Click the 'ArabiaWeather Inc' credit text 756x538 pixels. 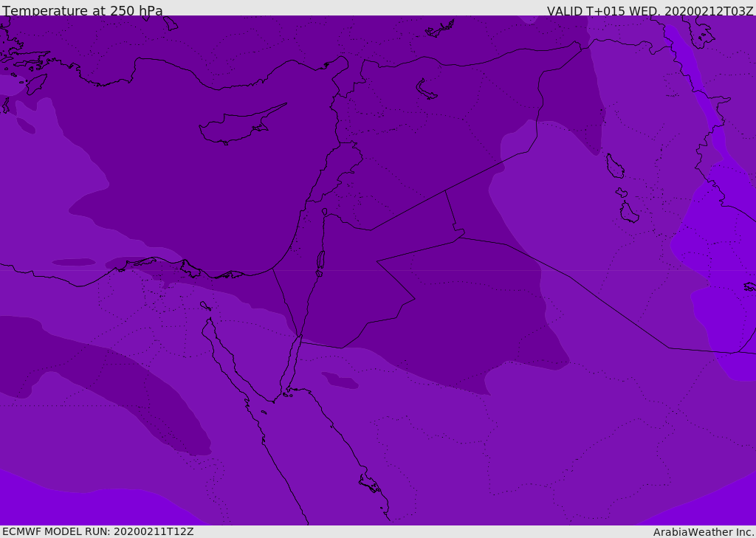[x=704, y=532]
